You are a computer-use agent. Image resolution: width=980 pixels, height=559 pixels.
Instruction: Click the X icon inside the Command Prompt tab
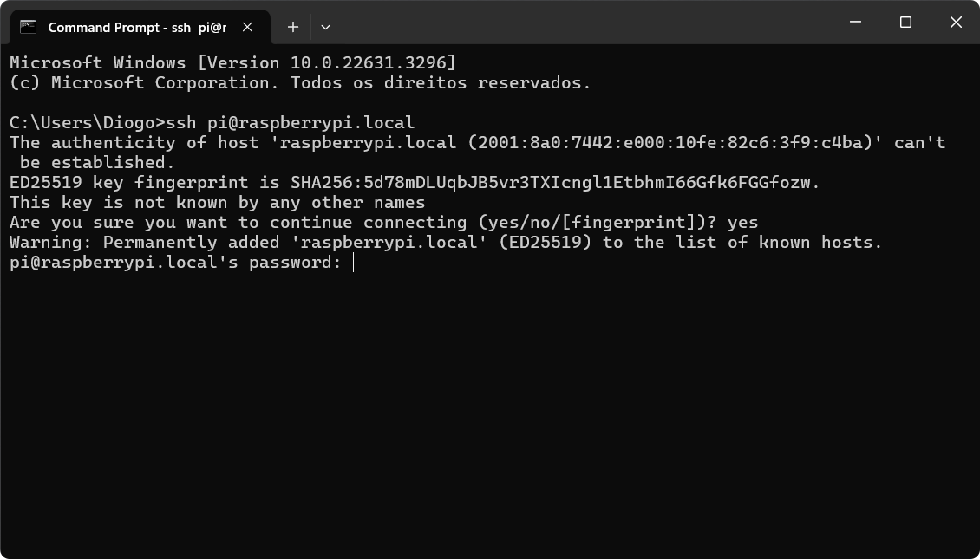(247, 27)
